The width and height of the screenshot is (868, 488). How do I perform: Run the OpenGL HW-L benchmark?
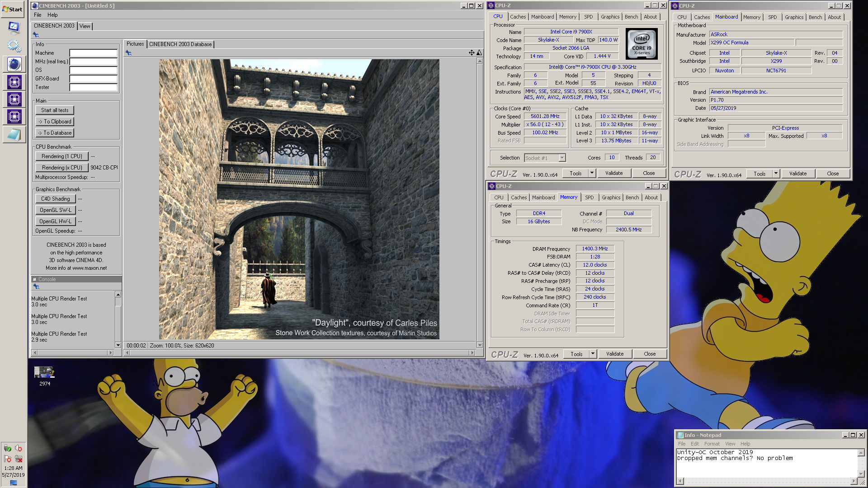point(55,221)
